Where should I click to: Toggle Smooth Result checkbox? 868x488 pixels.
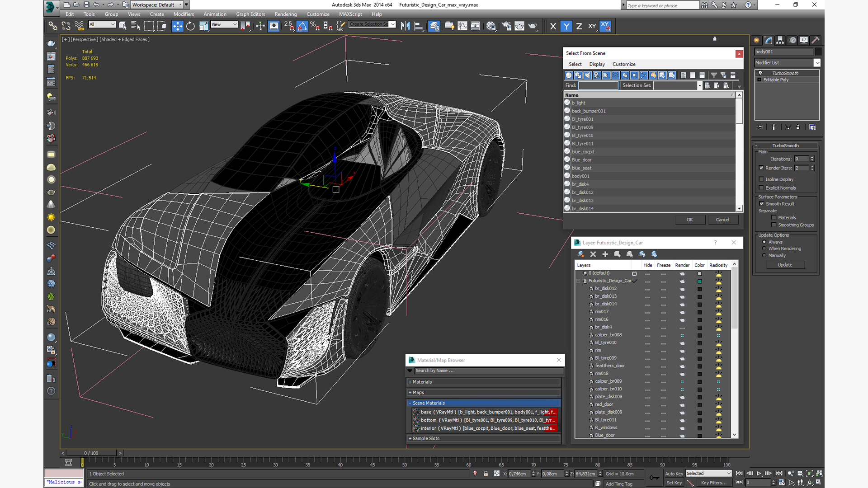tap(762, 203)
